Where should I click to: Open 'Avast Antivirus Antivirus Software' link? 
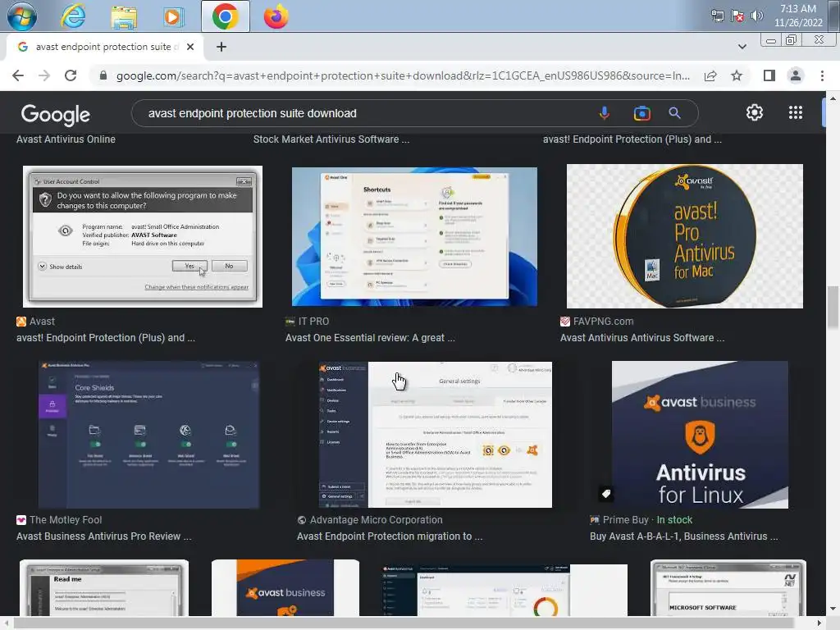pos(641,337)
